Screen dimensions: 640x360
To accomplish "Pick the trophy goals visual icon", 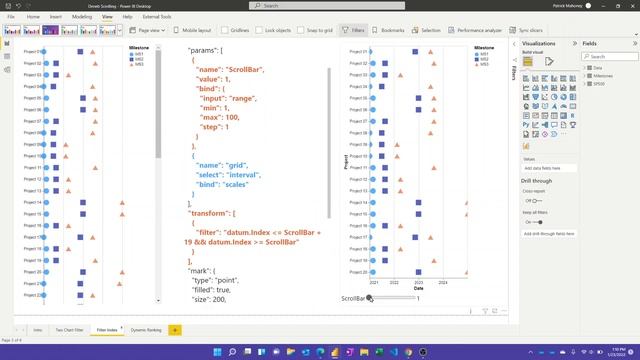I will [573, 125].
